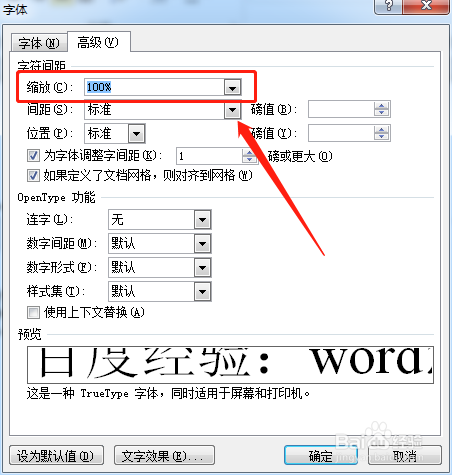452x475 pixels.
Task: Expand the 位置 position dropdown
Action: click(137, 134)
